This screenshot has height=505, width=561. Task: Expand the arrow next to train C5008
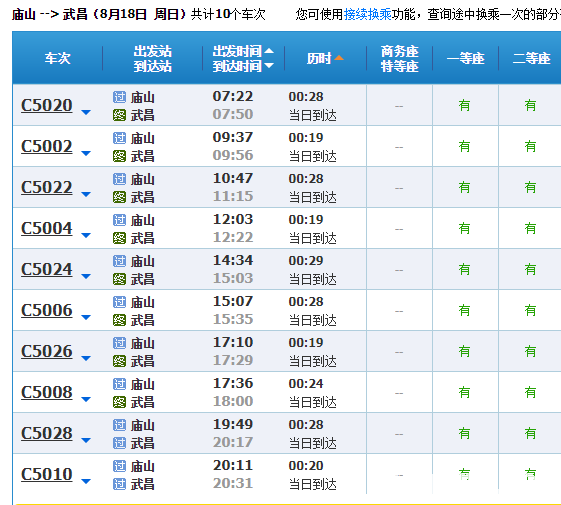coord(86,399)
